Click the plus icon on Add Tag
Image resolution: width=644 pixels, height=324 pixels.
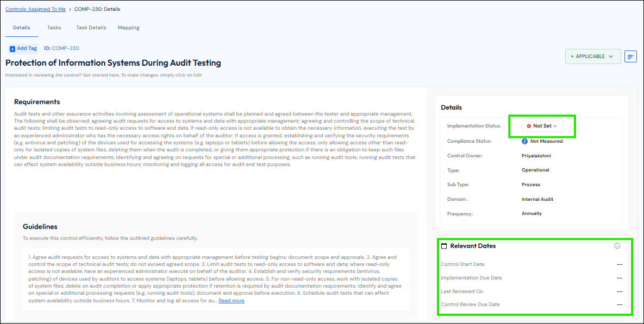[12, 49]
